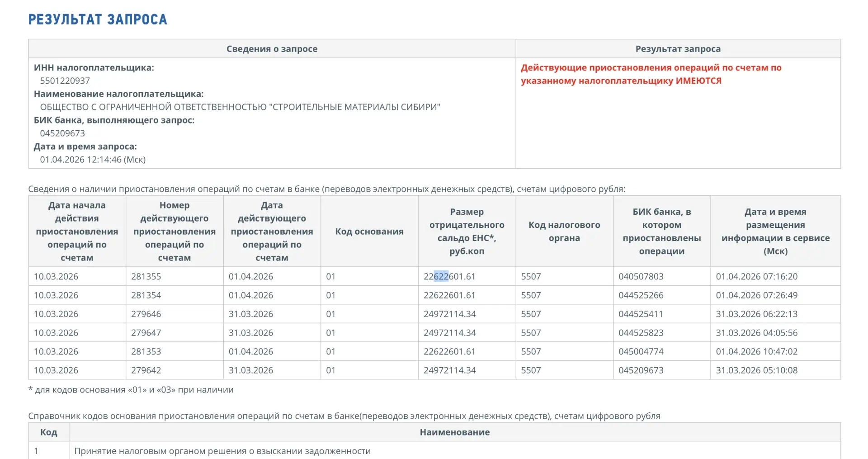Click suspension number 281355 cell

[x=146, y=276]
